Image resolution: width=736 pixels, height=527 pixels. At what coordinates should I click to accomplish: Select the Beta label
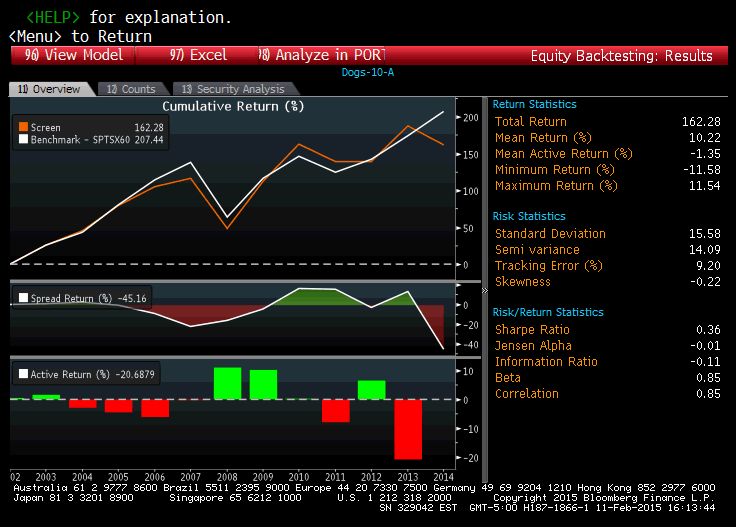tap(508, 378)
